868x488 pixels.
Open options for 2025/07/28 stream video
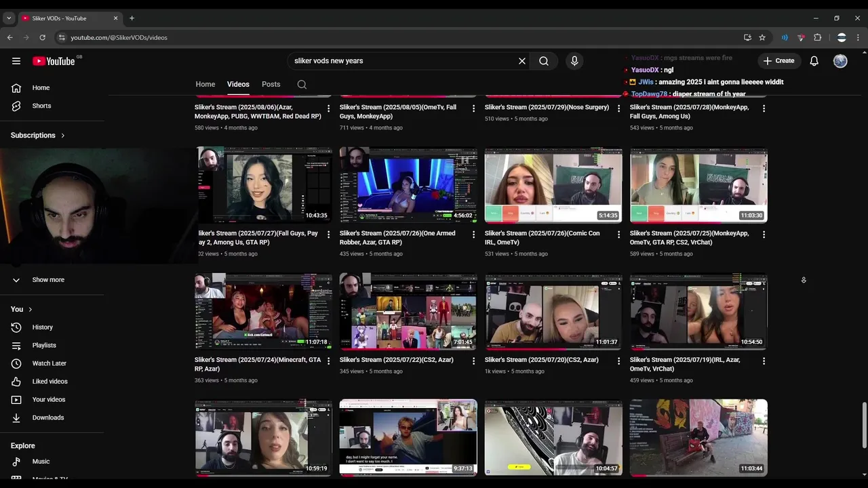pyautogui.click(x=764, y=108)
